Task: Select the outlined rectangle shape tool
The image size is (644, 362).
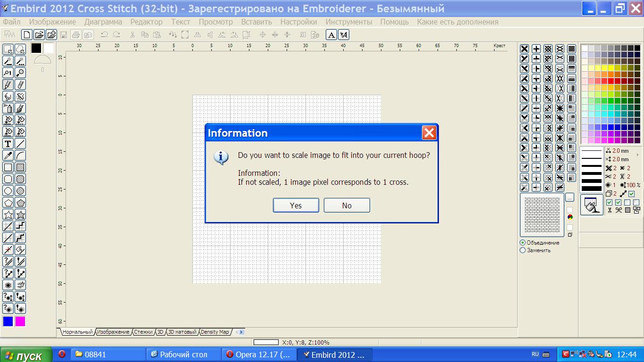Action: [x=8, y=167]
